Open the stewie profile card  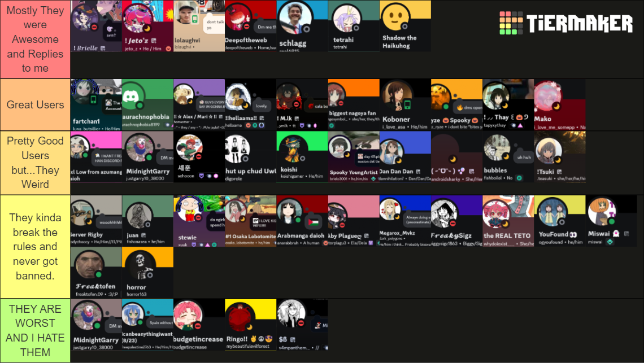(x=199, y=221)
